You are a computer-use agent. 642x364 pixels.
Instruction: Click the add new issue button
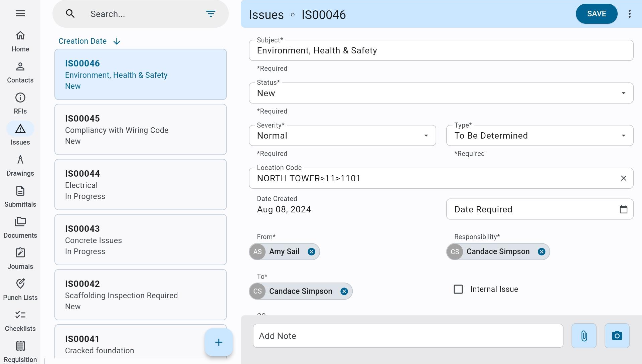[217, 342]
